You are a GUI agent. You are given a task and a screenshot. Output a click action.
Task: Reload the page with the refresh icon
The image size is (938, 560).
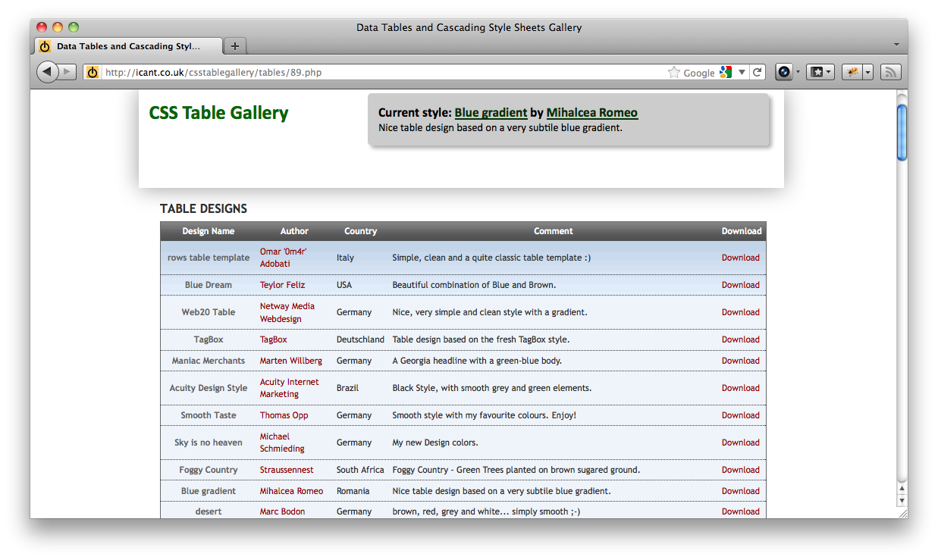point(758,71)
